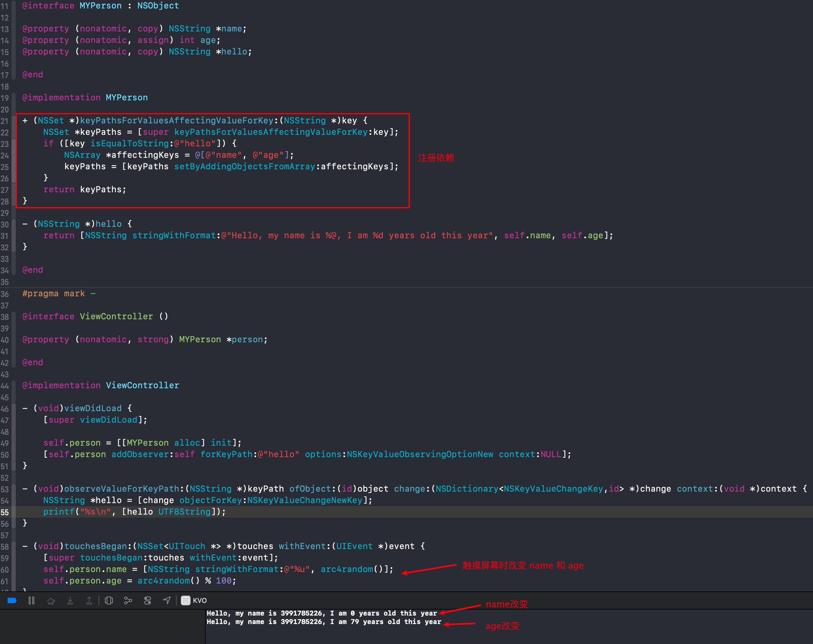
Task: Click 'return keyPaths;' statement on line 27
Action: coord(85,190)
